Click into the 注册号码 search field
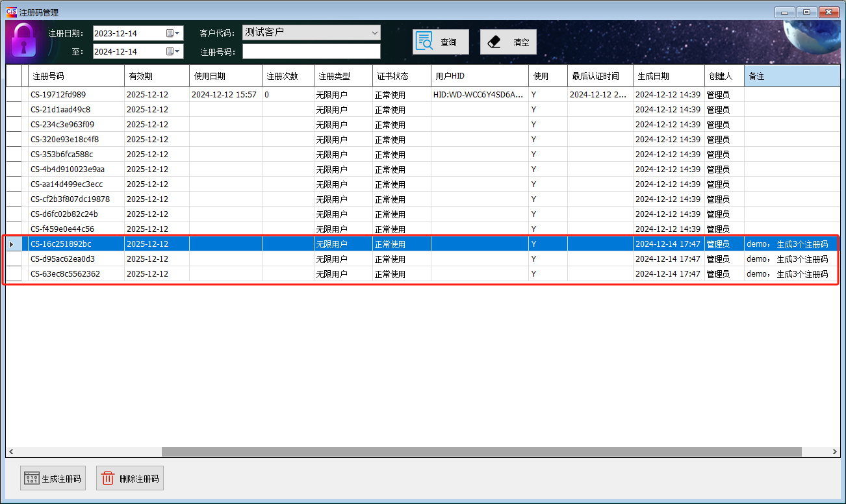Image resolution: width=846 pixels, height=504 pixels. click(x=311, y=51)
